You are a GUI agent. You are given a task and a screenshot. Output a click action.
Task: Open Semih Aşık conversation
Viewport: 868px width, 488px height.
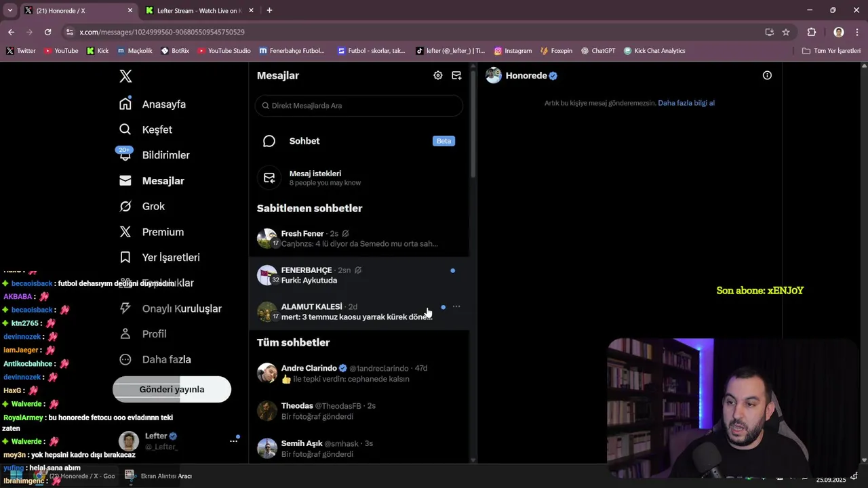click(359, 449)
